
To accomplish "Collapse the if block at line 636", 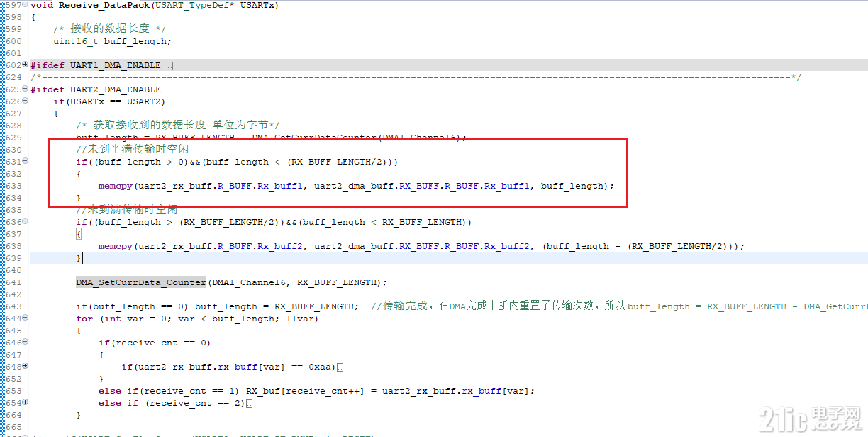I will [26, 222].
